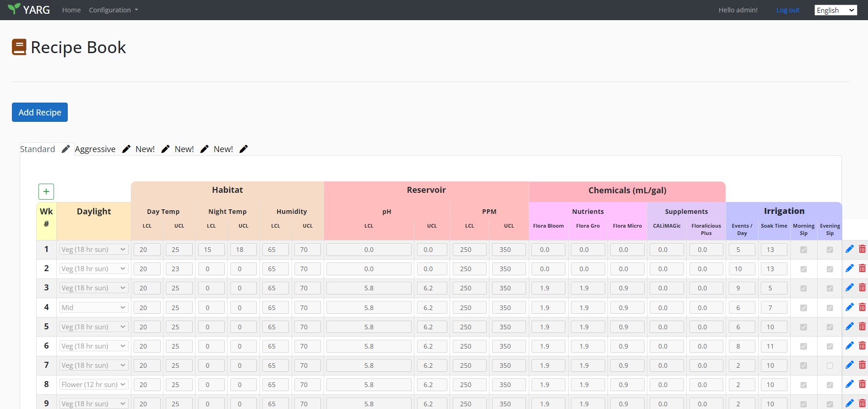Screen dimensions: 868x409
Task: Edit week 4 row with pencil icon
Action: [x=850, y=307]
